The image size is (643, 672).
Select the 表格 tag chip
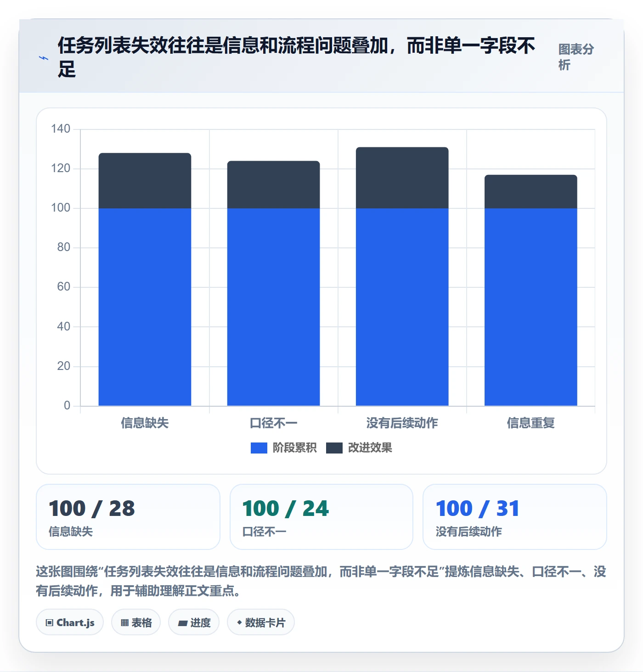tap(136, 622)
